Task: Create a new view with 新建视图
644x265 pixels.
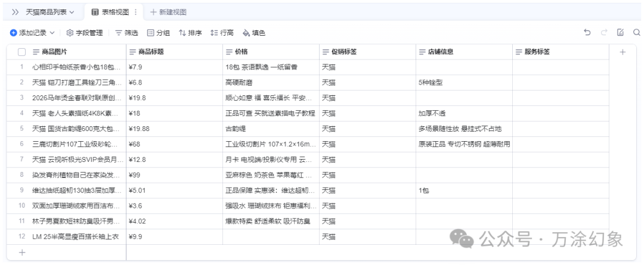Action: [x=168, y=13]
